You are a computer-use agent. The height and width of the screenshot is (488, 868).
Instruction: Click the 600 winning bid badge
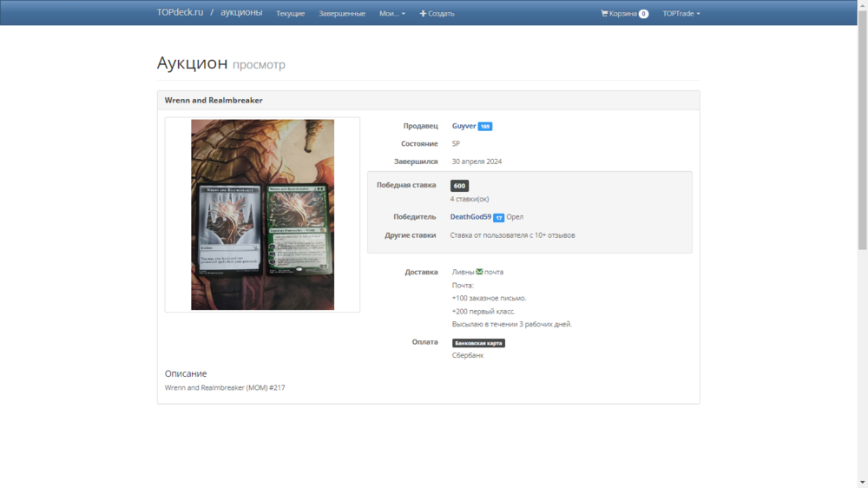pos(459,186)
